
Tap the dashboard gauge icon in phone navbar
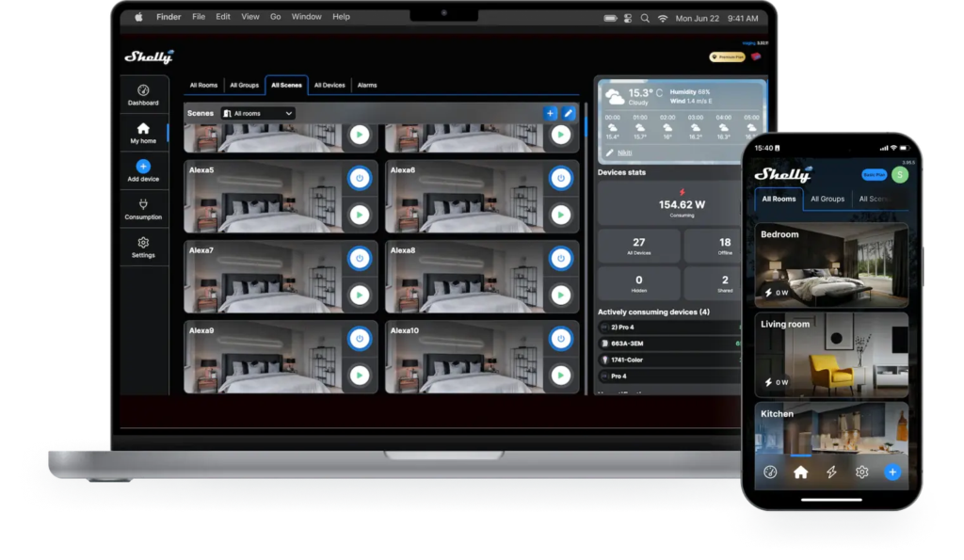pyautogui.click(x=770, y=472)
